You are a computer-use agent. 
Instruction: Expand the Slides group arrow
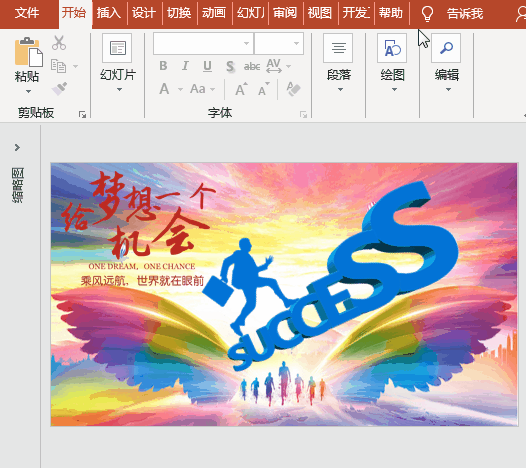[x=119, y=90]
